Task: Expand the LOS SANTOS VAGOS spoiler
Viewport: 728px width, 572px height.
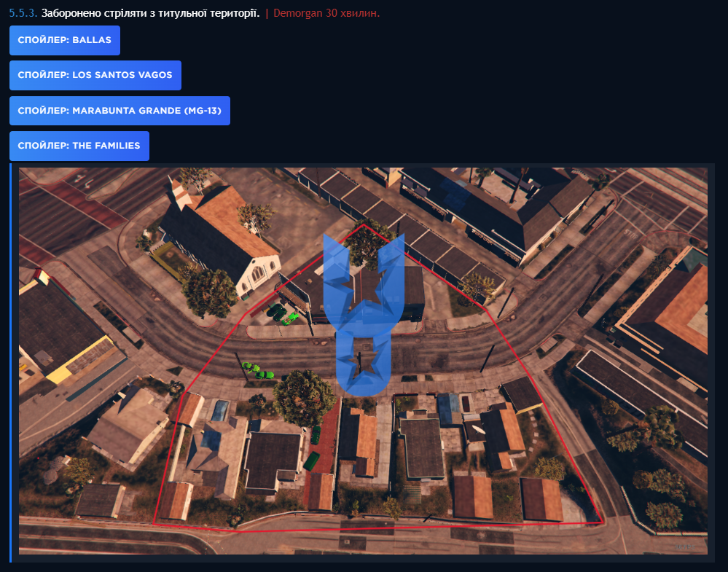Action: [95, 75]
